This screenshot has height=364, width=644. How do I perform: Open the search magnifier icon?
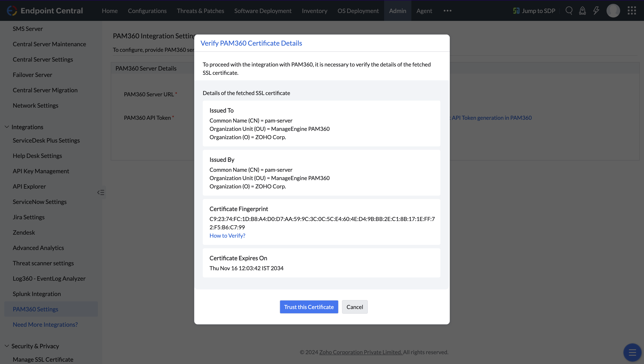[x=569, y=11]
